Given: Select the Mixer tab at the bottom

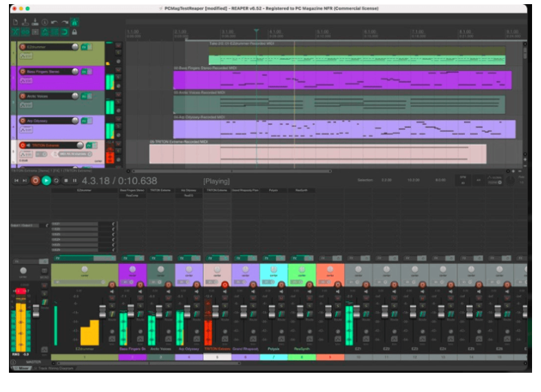Looking at the screenshot, I should tap(21, 368).
